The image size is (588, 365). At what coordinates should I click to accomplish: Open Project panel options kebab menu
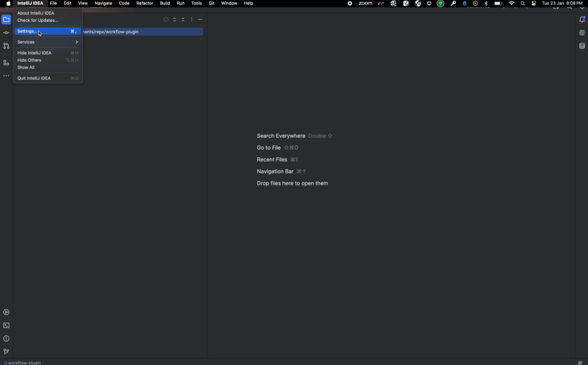(x=192, y=20)
